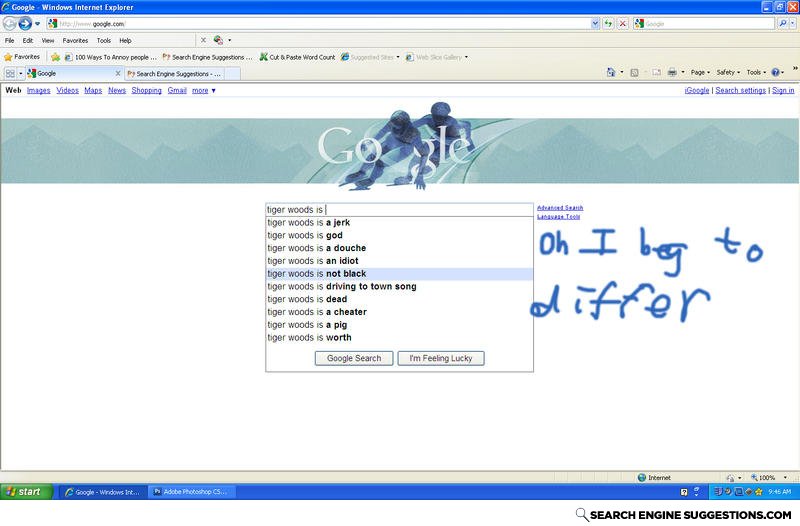Click the Print icon
Screen dimensions: 800x526
click(x=672, y=72)
